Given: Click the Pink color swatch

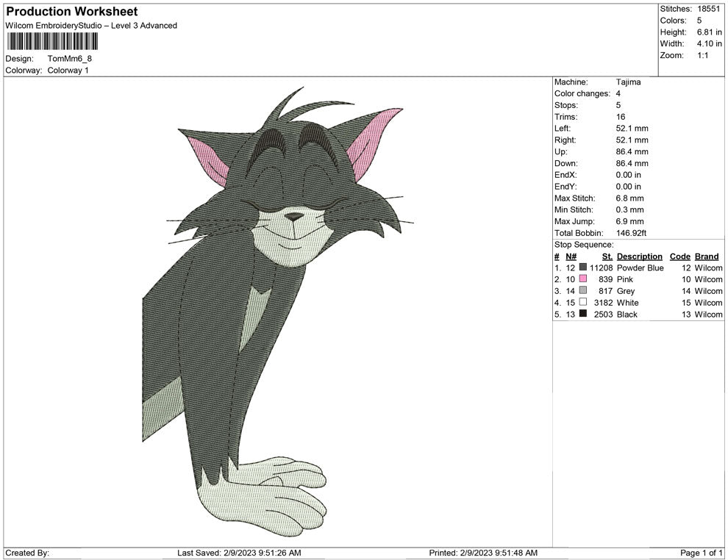Looking at the screenshot, I should [x=583, y=279].
